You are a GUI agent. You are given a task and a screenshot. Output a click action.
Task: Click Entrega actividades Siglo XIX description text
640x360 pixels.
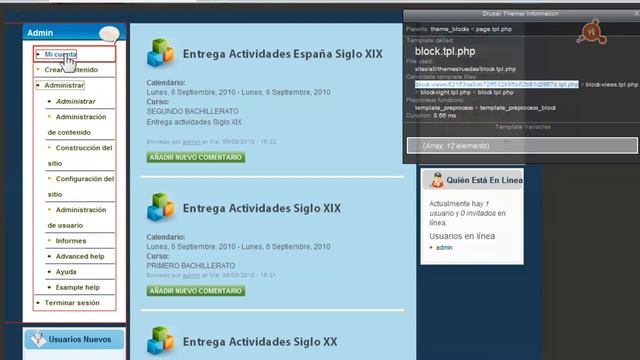(194, 122)
